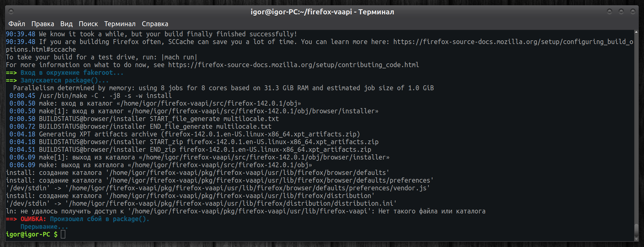Minimize the terminal window
This screenshot has height=247, width=644.
[609, 12]
